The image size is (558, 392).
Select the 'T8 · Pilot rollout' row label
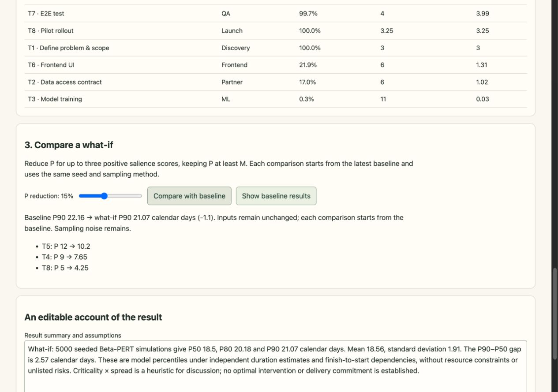tap(51, 31)
